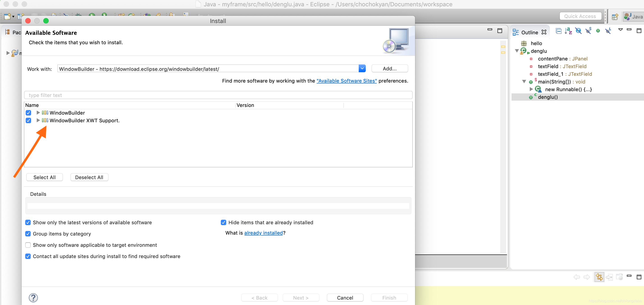Uncheck WindowBuilder XWT Support checkbox
This screenshot has width=644, height=305.
28,121
